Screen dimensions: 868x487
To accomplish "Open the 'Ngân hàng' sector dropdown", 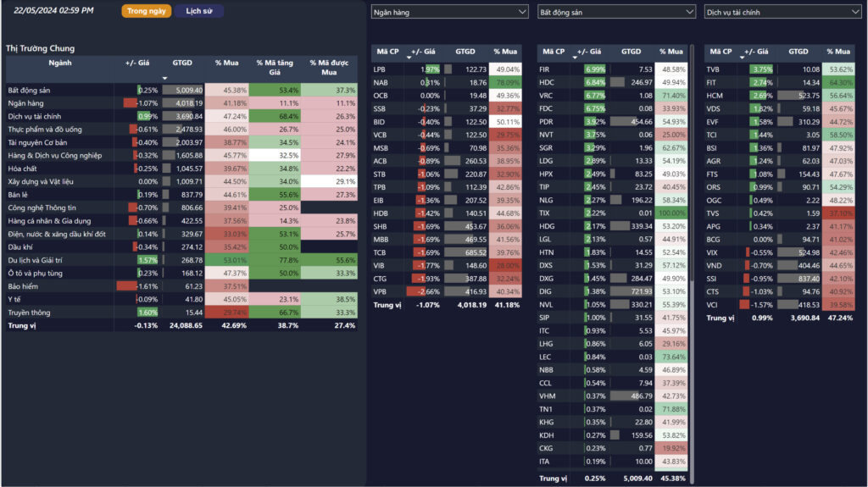I will (449, 12).
